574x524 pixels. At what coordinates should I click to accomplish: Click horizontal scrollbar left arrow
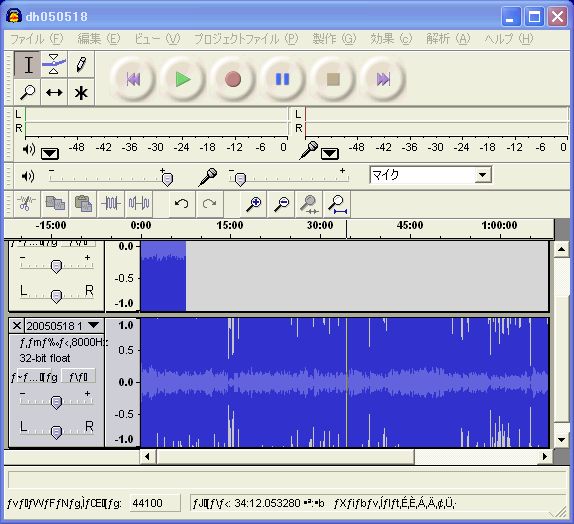[x=148, y=456]
